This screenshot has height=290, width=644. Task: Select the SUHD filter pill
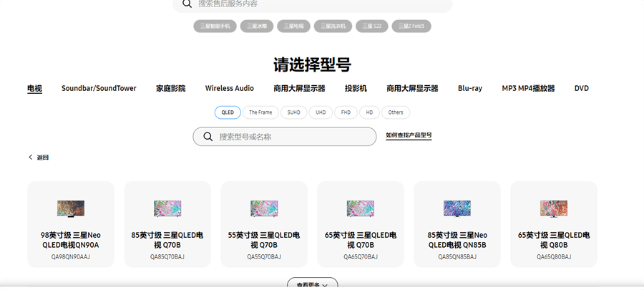[x=293, y=112]
